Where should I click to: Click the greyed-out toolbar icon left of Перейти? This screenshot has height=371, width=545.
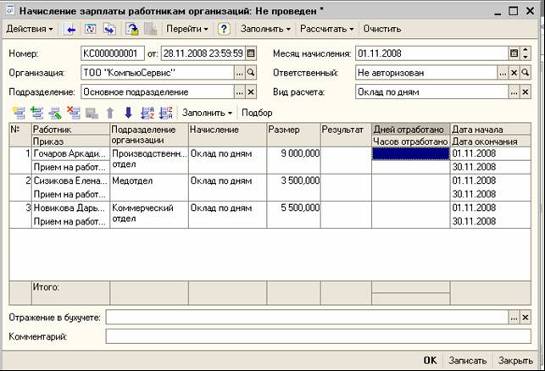(x=151, y=29)
